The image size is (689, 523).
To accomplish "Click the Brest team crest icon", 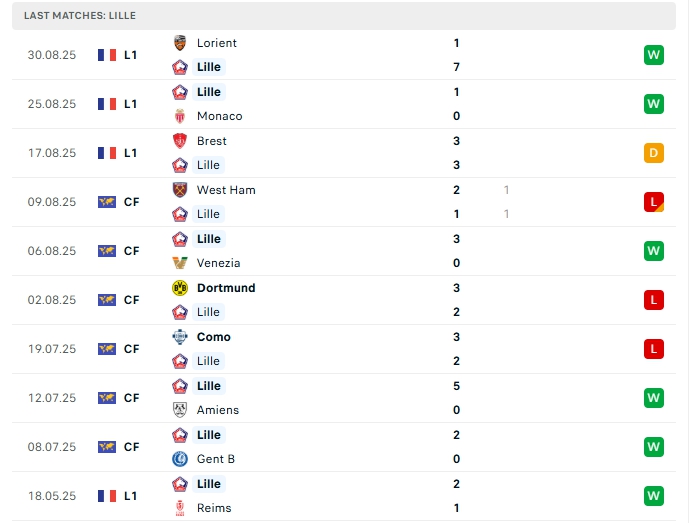I will point(180,141).
